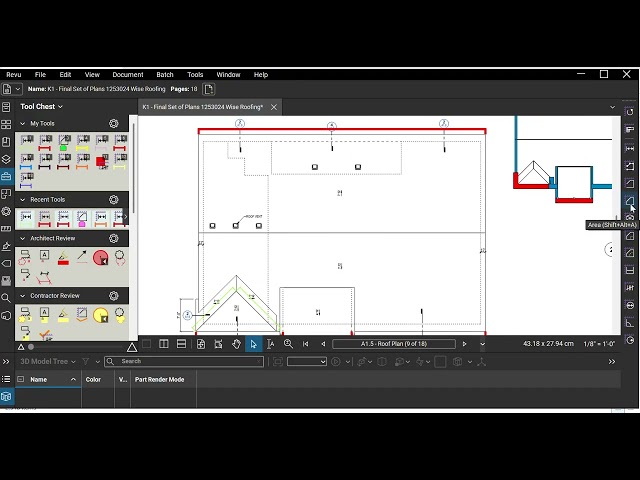Pick the orange length tool in My Tools
Viewport: 640px width, 480px height.
(83, 162)
